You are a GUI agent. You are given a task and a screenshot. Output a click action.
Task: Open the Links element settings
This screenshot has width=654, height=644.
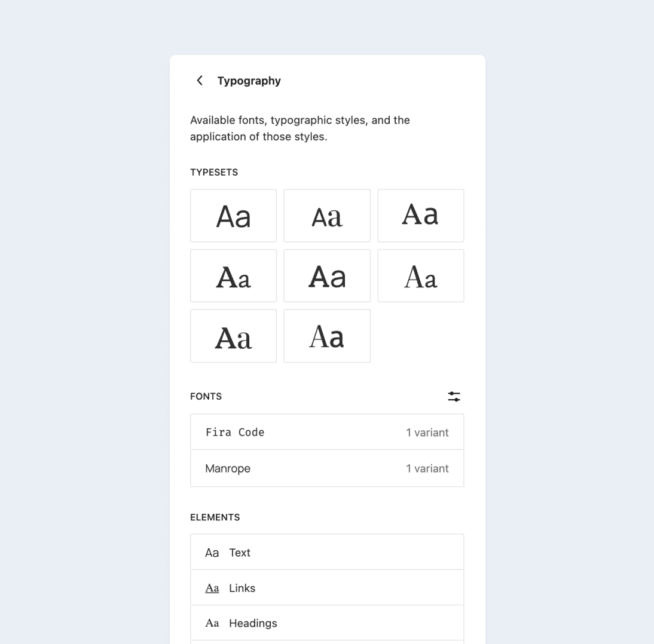click(x=327, y=588)
